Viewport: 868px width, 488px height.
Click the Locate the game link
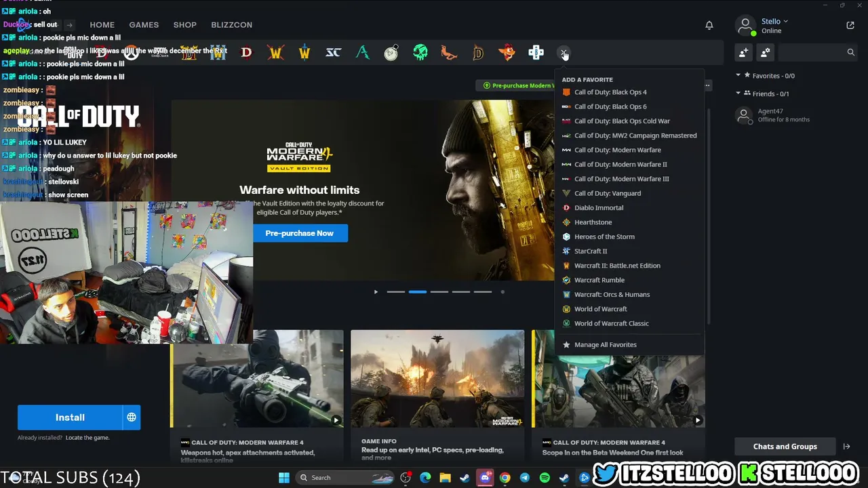click(87, 438)
